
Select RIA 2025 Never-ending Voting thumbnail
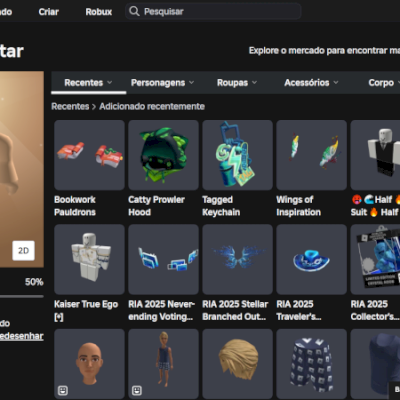click(x=163, y=259)
